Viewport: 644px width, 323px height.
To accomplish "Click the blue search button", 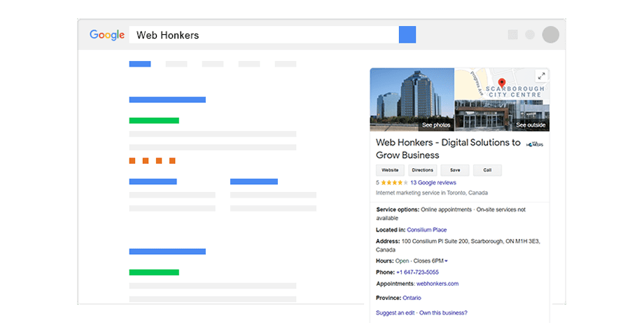I will point(407,34).
